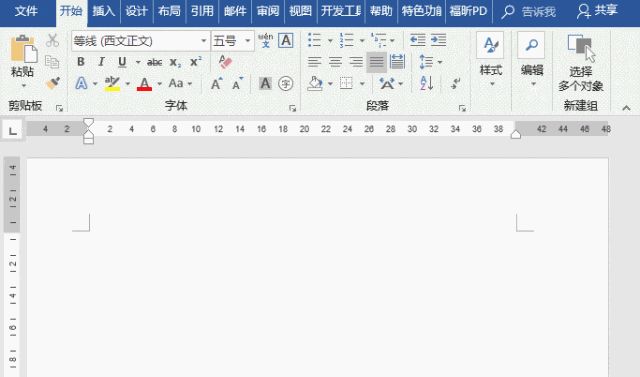Collapse the ribbon chevron
The width and height of the screenshot is (640, 377).
click(626, 108)
